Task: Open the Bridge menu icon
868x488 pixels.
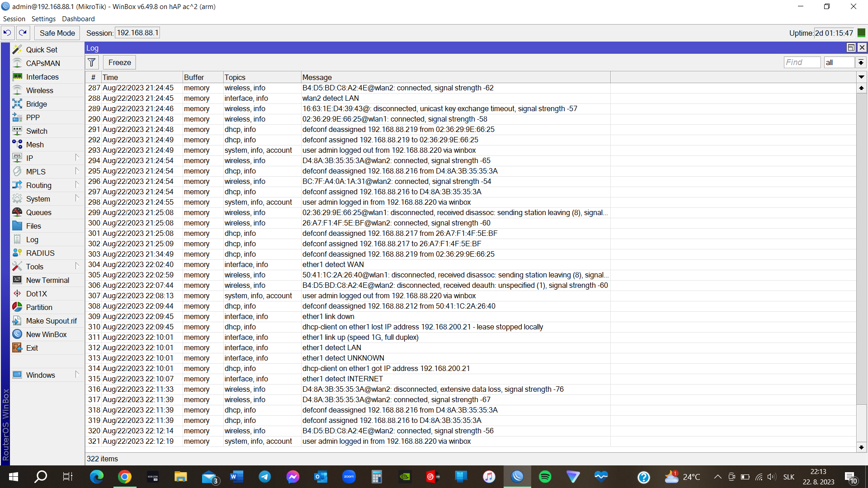Action: (17, 104)
